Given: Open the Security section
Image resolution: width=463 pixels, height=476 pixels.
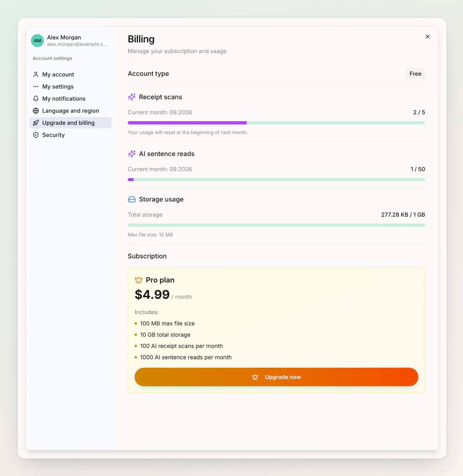Looking at the screenshot, I should 70,135.
